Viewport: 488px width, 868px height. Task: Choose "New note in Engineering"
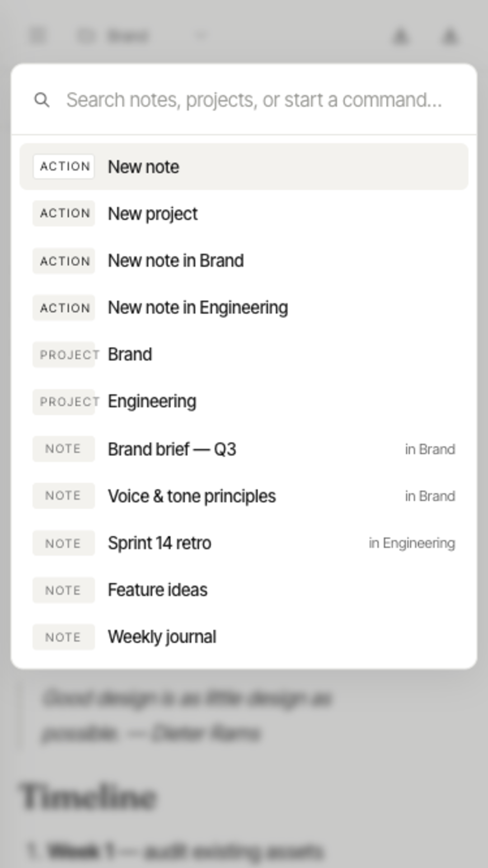[197, 307]
